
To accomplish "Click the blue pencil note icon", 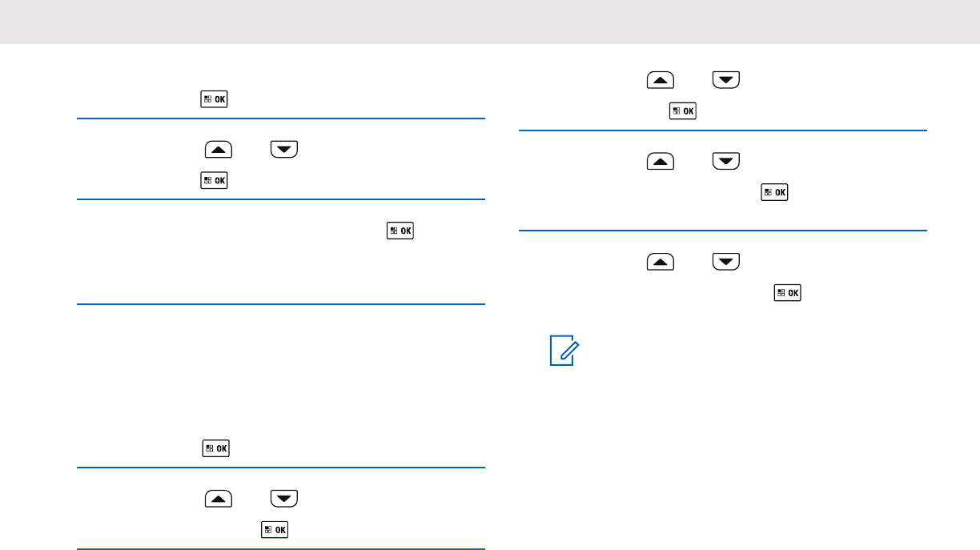I will [x=562, y=352].
